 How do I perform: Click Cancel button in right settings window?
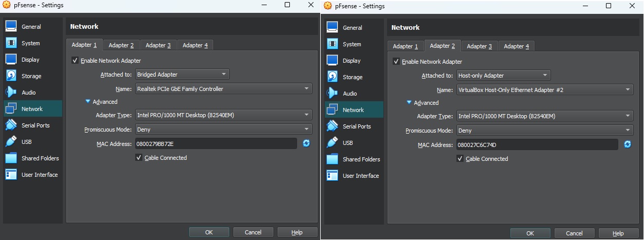(575, 233)
